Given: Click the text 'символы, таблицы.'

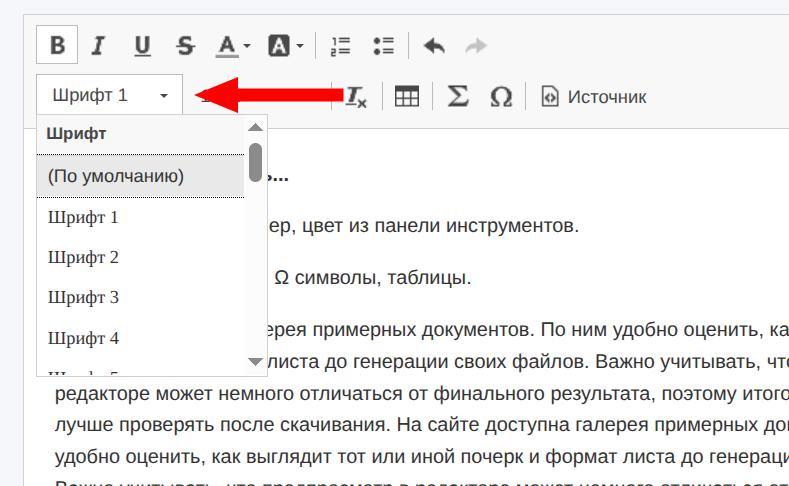Looking at the screenshot, I should click(x=383, y=278).
